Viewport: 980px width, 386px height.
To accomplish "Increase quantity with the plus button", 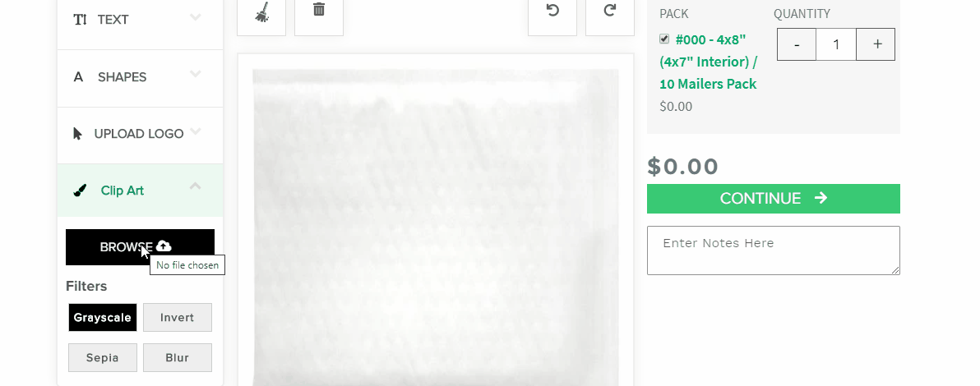I will tap(876, 44).
